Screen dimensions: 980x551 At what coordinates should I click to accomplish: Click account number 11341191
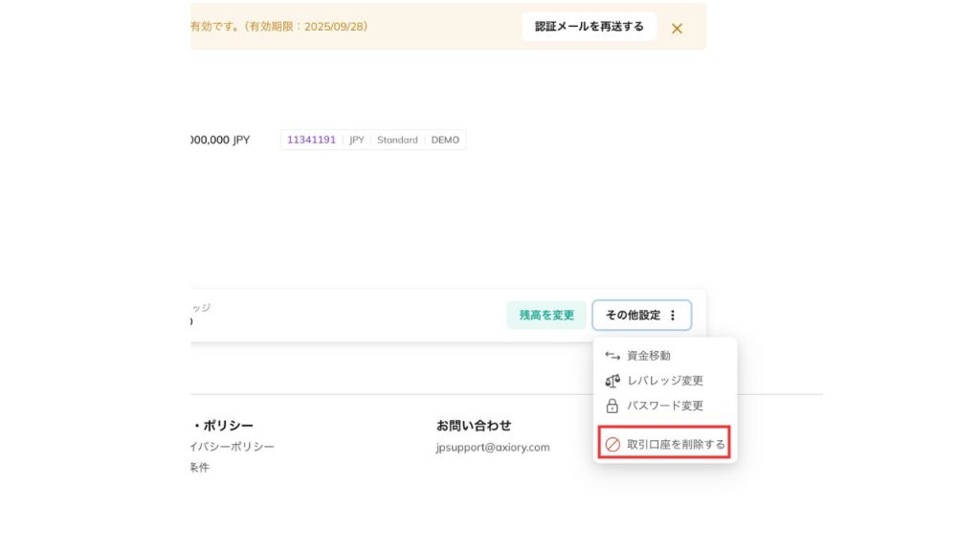click(311, 140)
